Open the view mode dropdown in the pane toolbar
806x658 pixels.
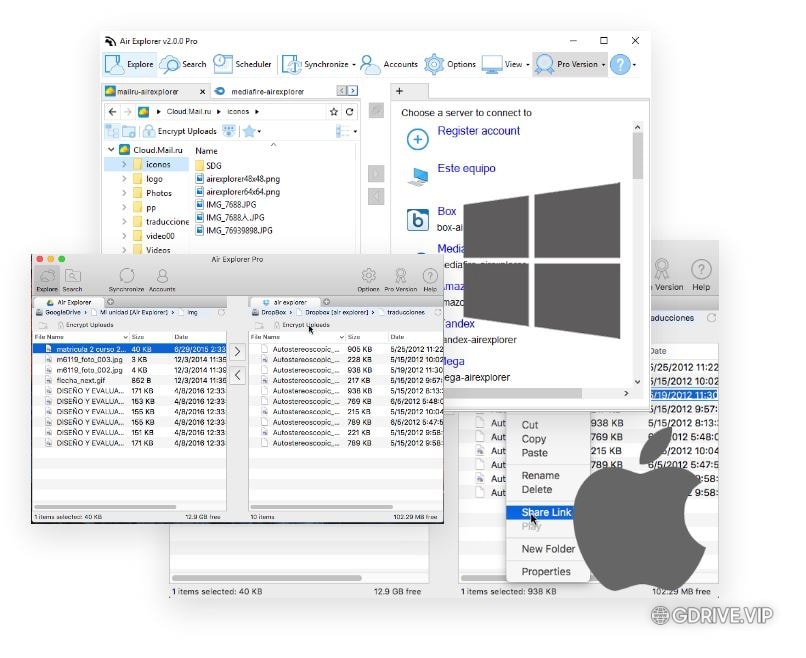tap(355, 132)
